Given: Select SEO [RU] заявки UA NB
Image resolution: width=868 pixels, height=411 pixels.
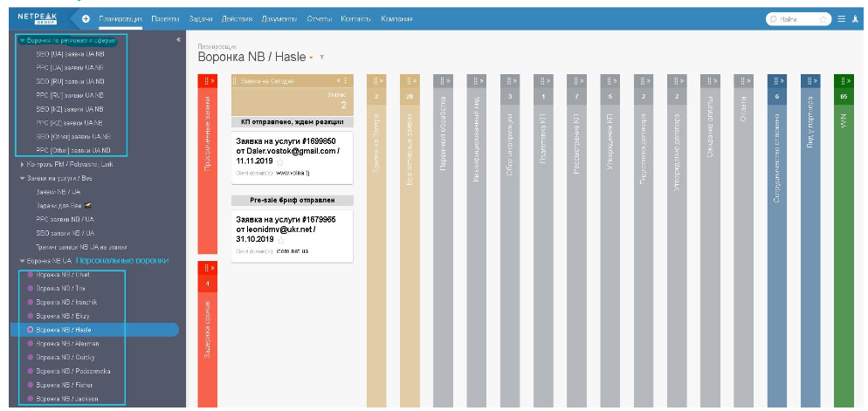Looking at the screenshot, I should point(70,81).
